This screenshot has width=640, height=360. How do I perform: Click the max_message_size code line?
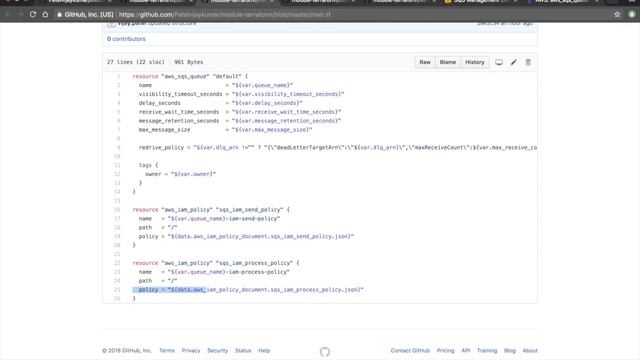click(x=225, y=130)
